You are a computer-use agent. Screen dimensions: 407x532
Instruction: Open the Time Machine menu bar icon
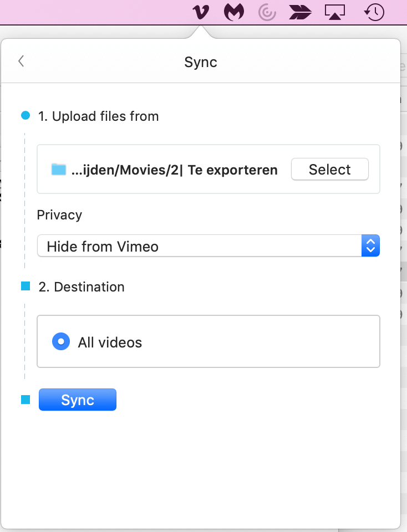coord(374,12)
